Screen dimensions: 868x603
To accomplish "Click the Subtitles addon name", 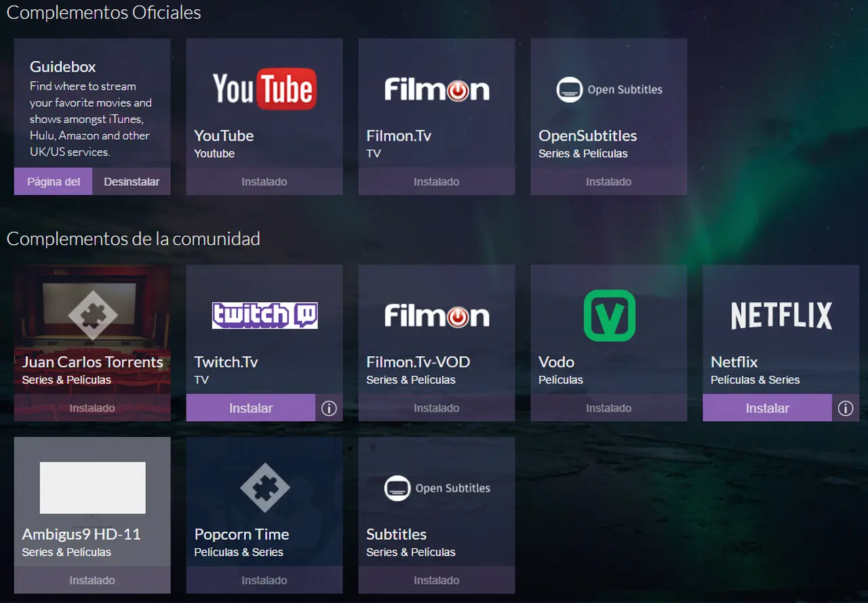I will coord(397,534).
